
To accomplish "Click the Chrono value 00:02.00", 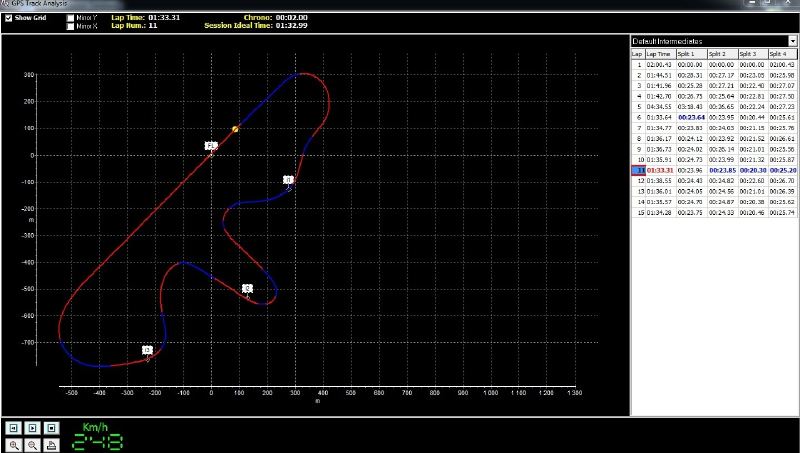I will pos(291,17).
